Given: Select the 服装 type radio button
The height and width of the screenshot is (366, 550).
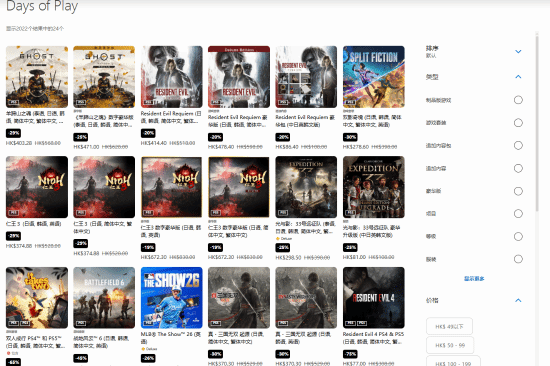Looking at the screenshot, I should pyautogui.click(x=518, y=259).
